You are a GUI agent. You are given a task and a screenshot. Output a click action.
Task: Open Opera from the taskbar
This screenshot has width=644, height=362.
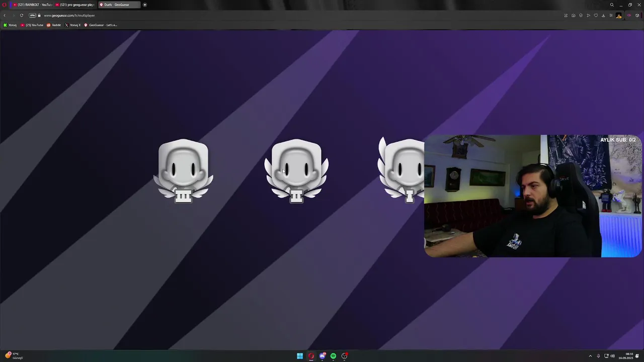(311, 356)
